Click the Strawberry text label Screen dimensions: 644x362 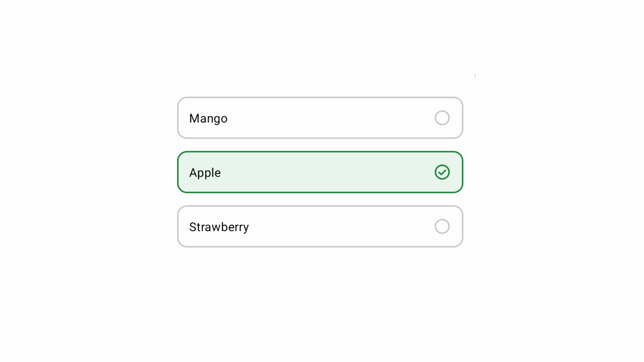pos(219,227)
